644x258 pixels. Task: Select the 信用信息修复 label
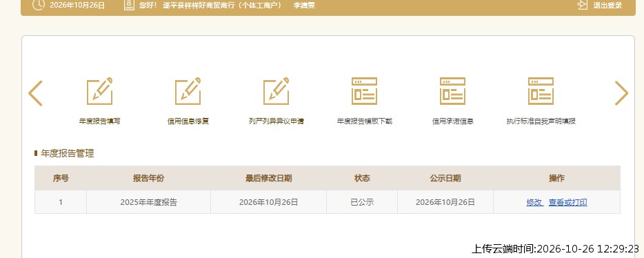188,121
